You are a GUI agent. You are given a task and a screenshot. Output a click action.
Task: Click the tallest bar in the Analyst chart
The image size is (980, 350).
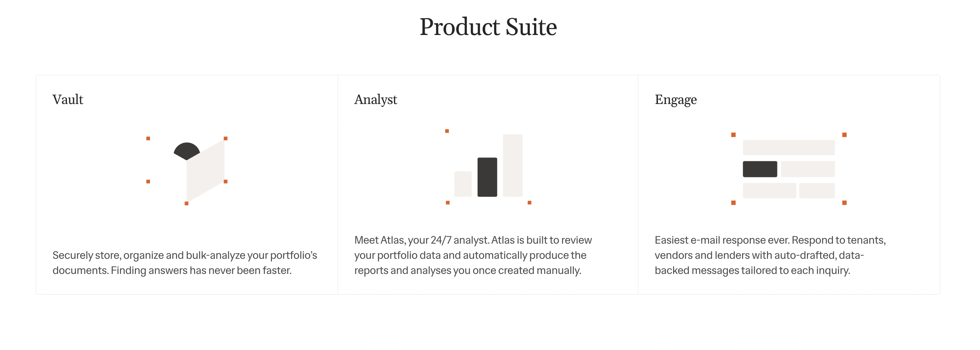pyautogui.click(x=513, y=166)
